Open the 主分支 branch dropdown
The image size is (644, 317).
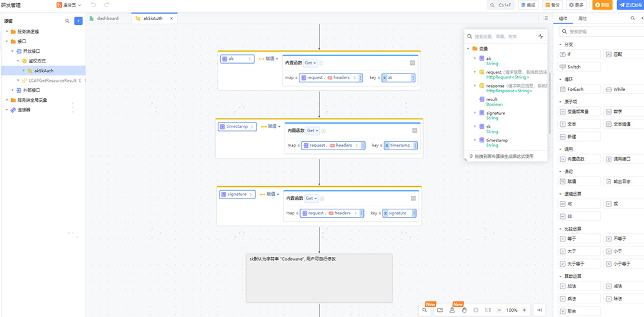pos(69,5)
